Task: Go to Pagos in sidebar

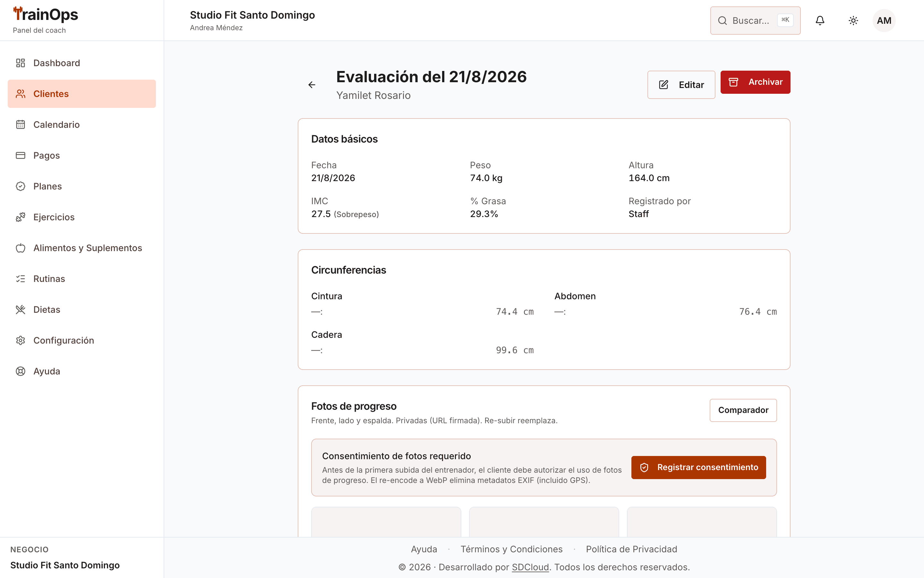Action: click(x=82, y=155)
